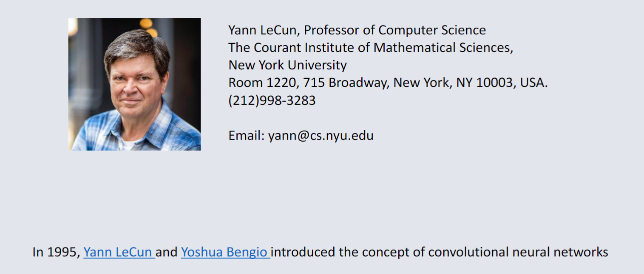Click the 'Email:' label
Screen dimensions: 644x274
click(x=247, y=136)
